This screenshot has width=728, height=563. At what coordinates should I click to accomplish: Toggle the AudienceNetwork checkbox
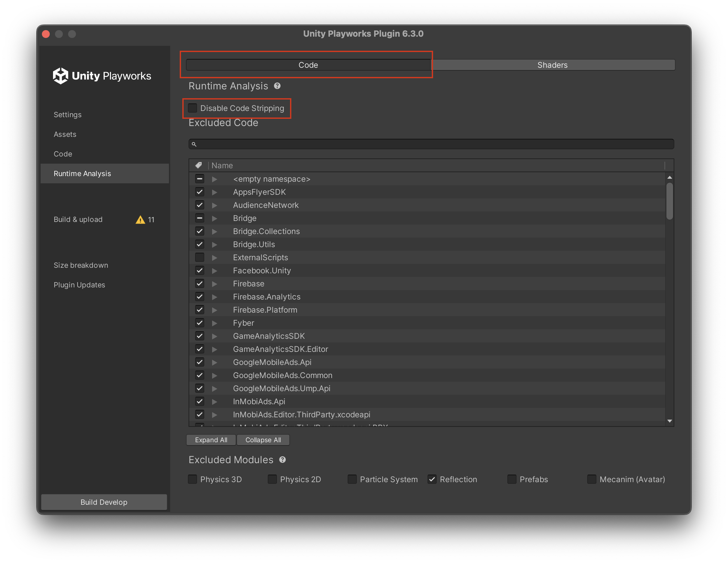[x=200, y=205]
